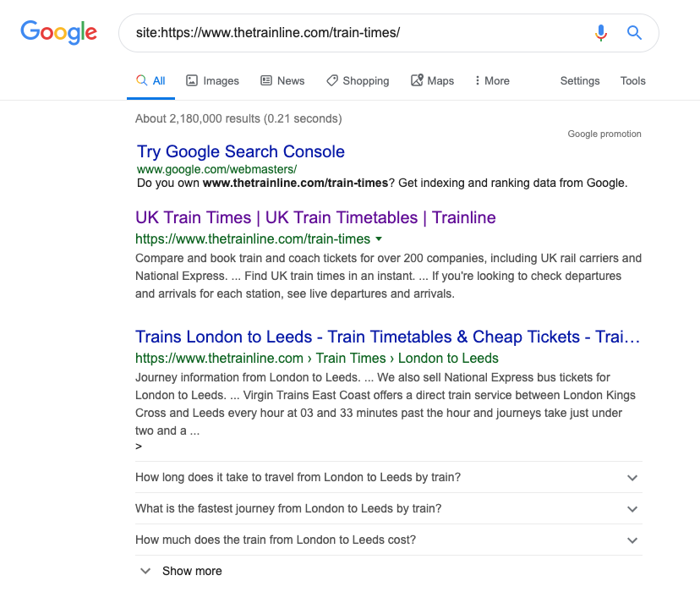Click the thetrainline.com/train-times green URL
Screen dimensions: 700x603
click(253, 239)
